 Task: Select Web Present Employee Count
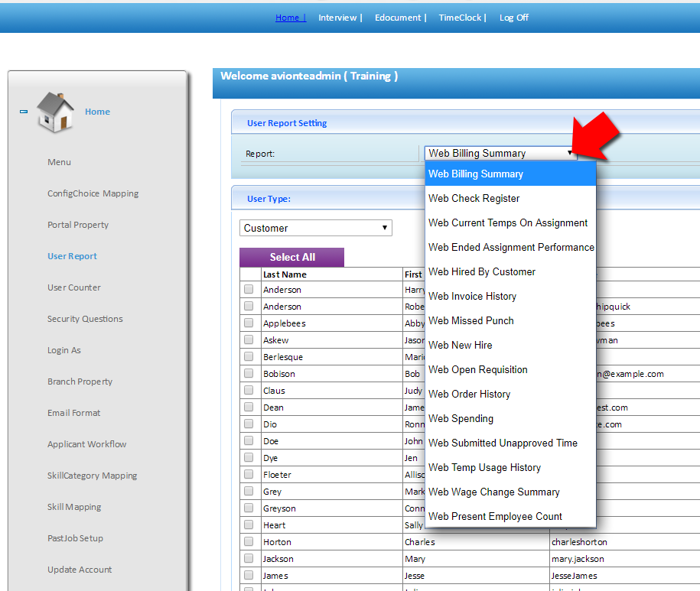pyautogui.click(x=510, y=517)
